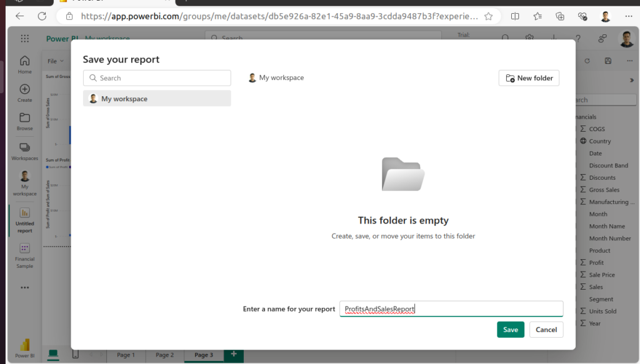Click the report name input field
The height and width of the screenshot is (364, 640).
click(x=451, y=309)
